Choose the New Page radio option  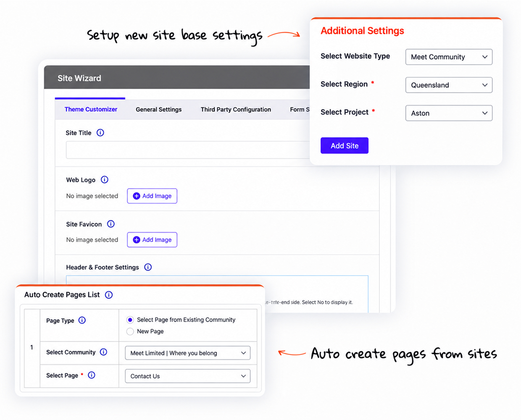point(130,331)
